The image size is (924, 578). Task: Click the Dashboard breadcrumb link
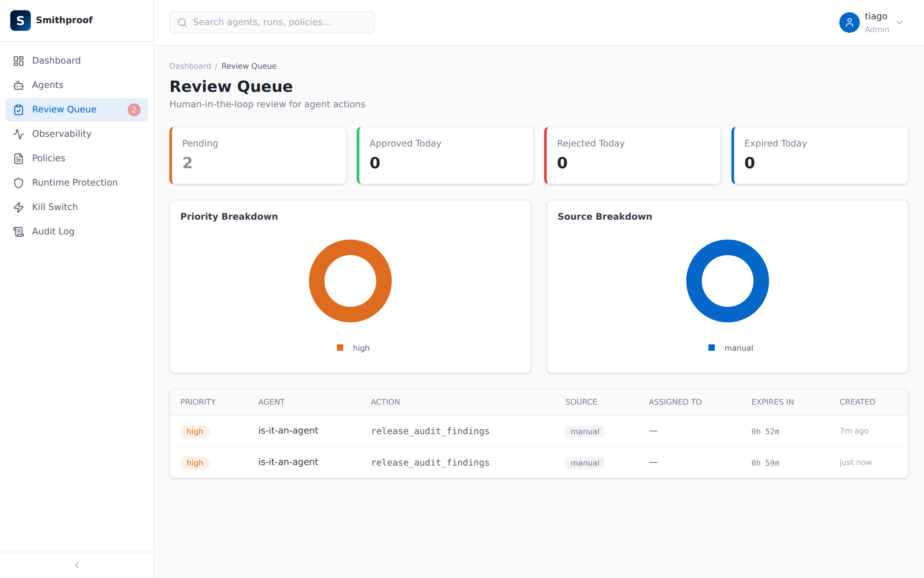(x=190, y=66)
